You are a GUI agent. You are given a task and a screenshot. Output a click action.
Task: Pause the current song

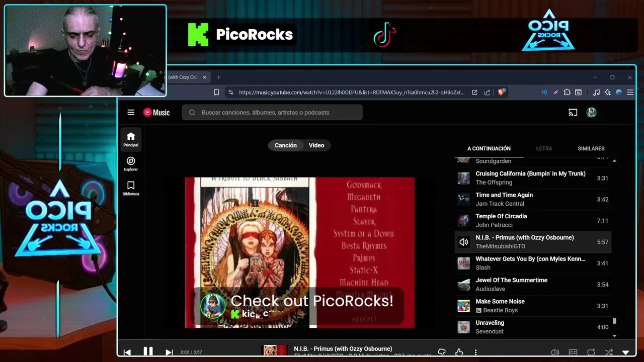click(x=148, y=352)
